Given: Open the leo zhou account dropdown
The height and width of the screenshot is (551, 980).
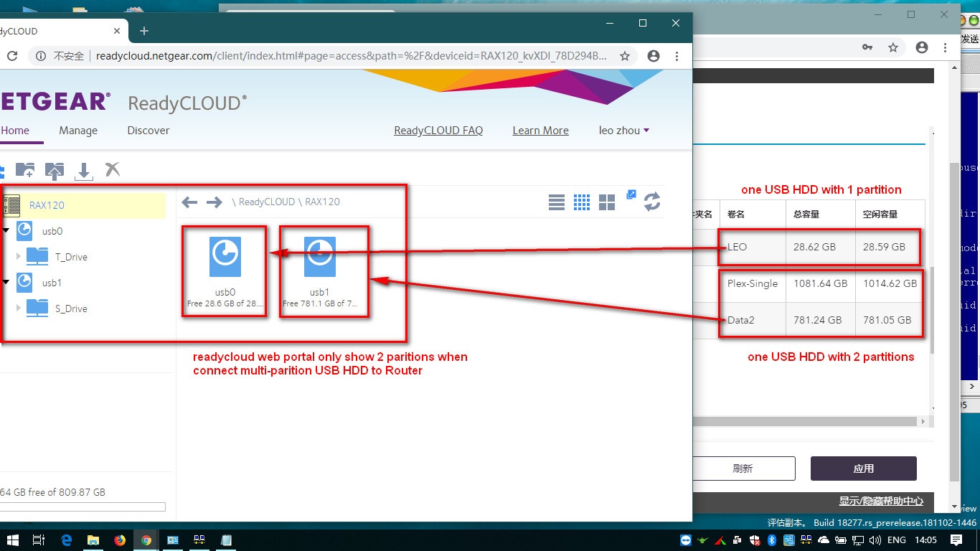Looking at the screenshot, I should (x=623, y=131).
